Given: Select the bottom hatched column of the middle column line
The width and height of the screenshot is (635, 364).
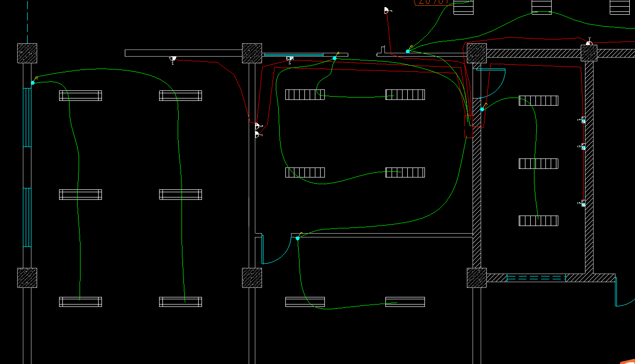Looking at the screenshot, I should point(252,278).
